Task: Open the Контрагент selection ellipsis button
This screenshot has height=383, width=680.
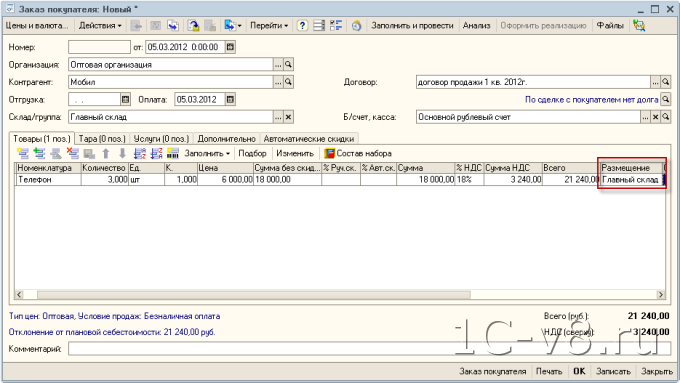Action: click(278, 82)
